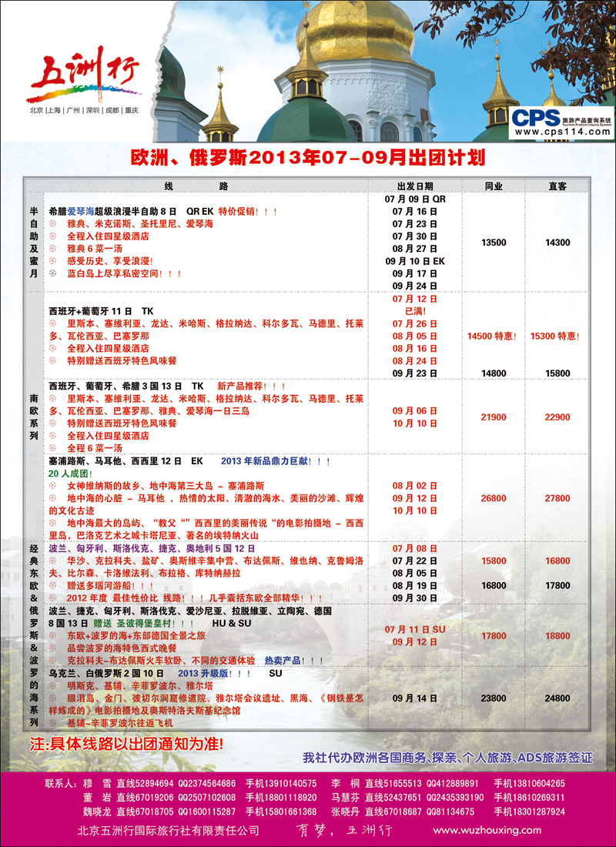This screenshot has width=616, height=847.
Task: Click the 18800 direct price
Action: (557, 636)
